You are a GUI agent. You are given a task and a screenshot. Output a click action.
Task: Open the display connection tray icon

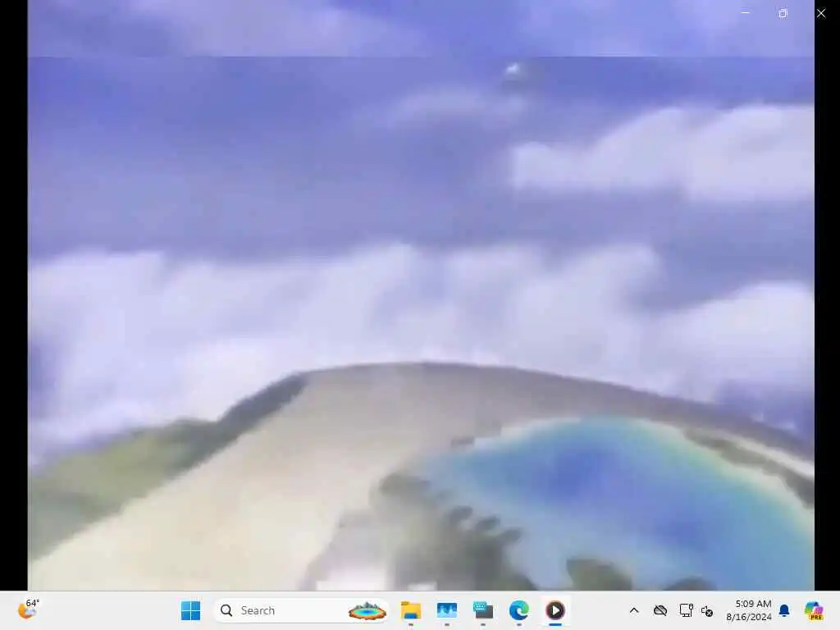point(686,610)
